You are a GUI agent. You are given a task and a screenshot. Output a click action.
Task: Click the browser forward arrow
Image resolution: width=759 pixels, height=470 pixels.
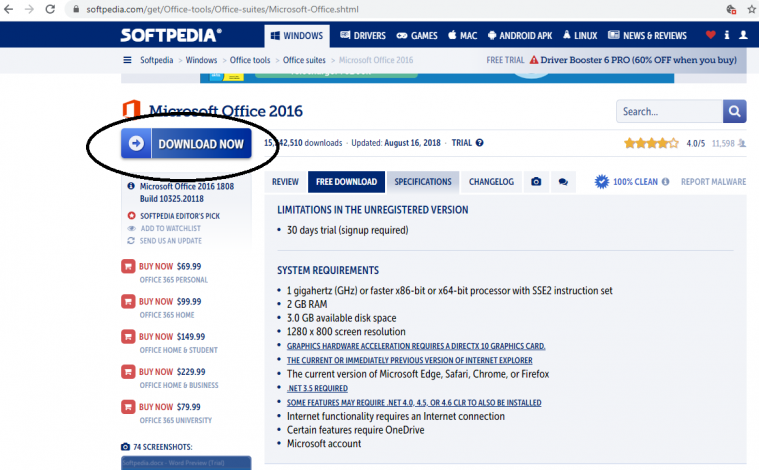(x=29, y=9)
